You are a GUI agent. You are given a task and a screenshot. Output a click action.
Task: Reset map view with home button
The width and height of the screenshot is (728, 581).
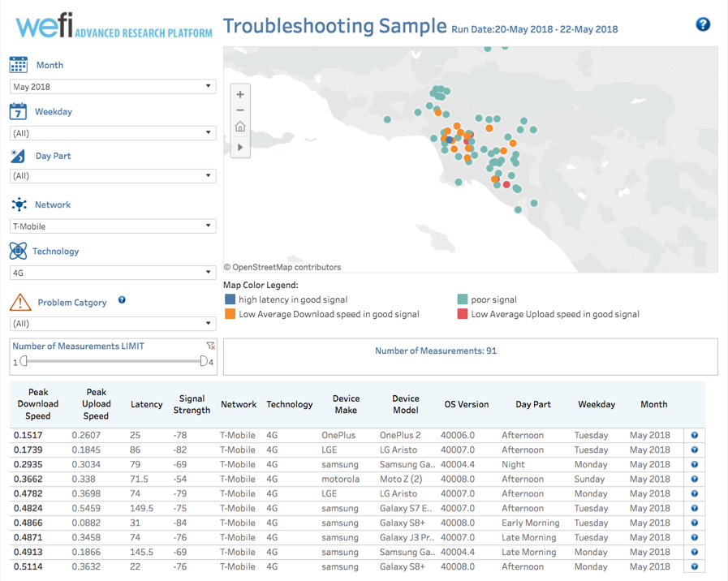[240, 127]
